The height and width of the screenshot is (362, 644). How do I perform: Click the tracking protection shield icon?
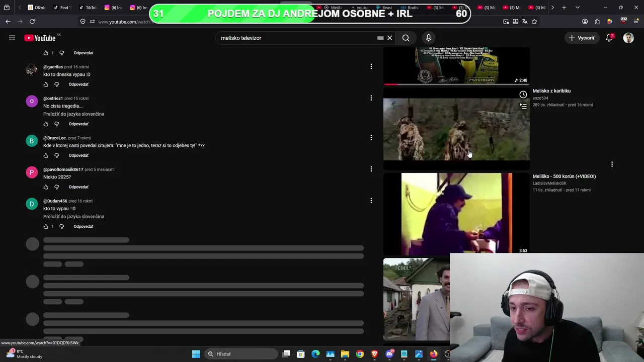point(83,22)
